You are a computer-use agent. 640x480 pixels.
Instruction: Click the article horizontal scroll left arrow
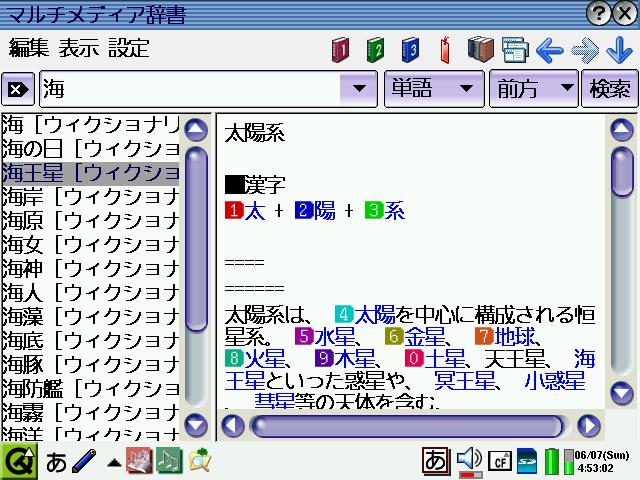(233, 426)
